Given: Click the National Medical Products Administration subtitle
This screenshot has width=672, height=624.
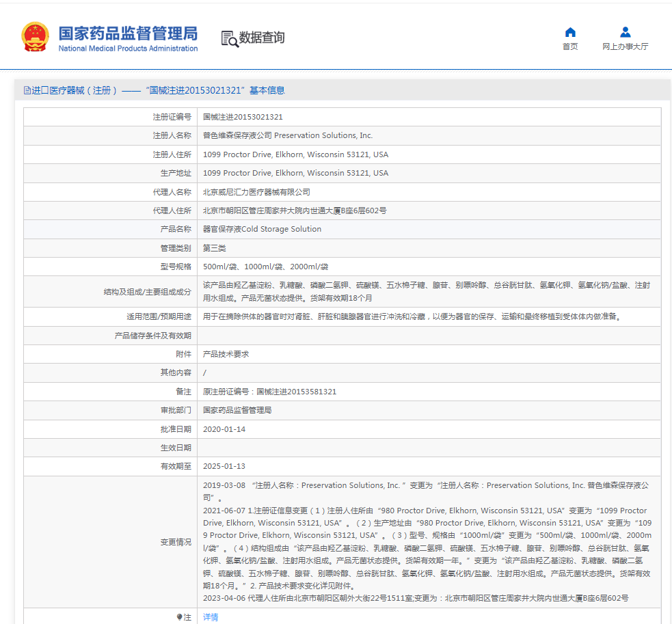Looking at the screenshot, I should (128, 49).
